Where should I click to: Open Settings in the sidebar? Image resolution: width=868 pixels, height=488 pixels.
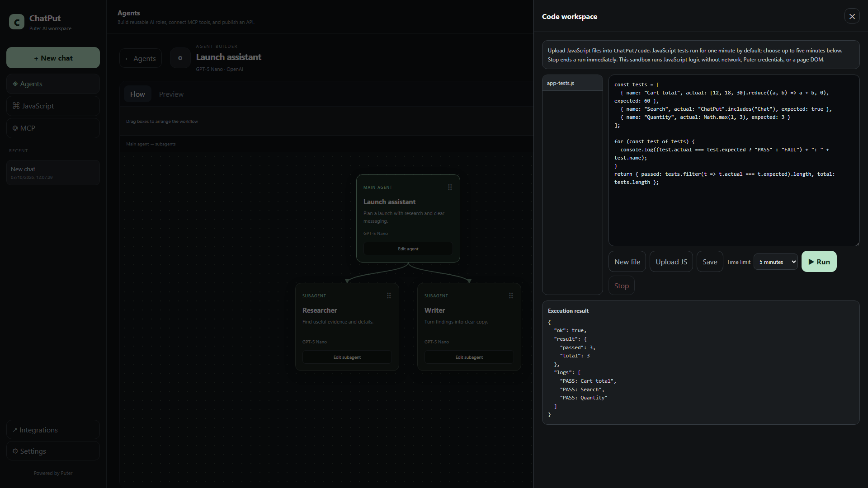click(53, 451)
